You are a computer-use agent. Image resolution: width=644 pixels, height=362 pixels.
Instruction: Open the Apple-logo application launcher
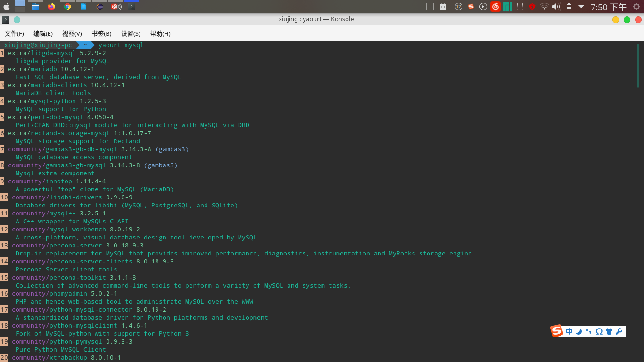(6, 7)
